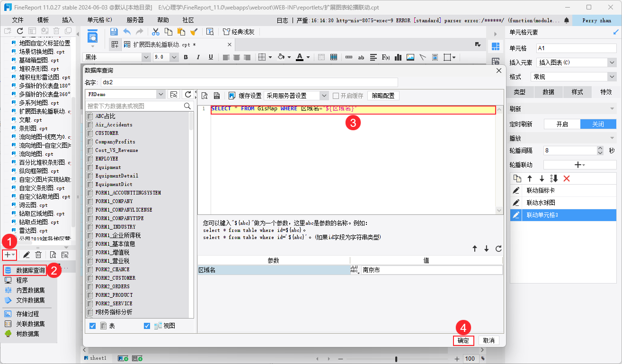Image resolution: width=622 pixels, height=364 pixels.
Task: Delete the dataset with the trash icon
Action: click(x=38, y=255)
